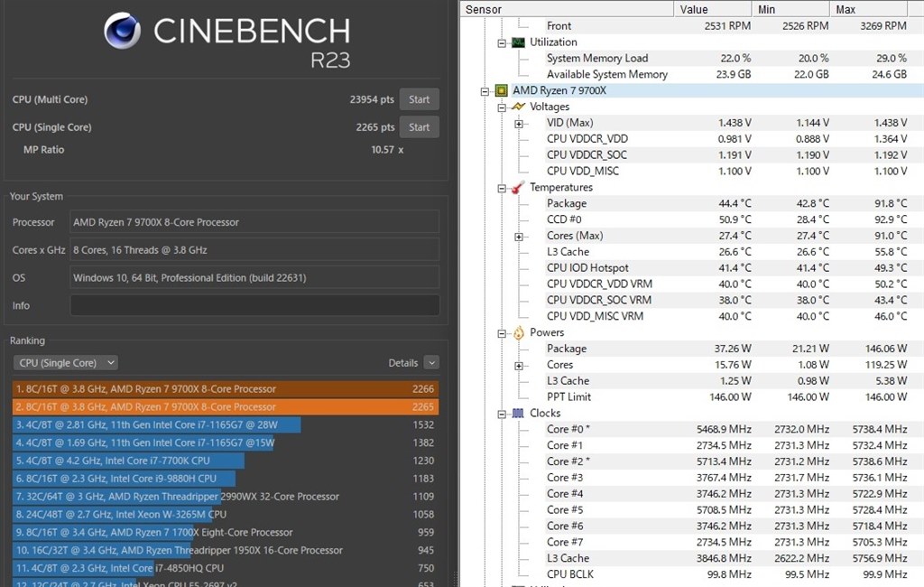Collapse the Temperatures section
The image size is (924, 587).
tap(502, 188)
